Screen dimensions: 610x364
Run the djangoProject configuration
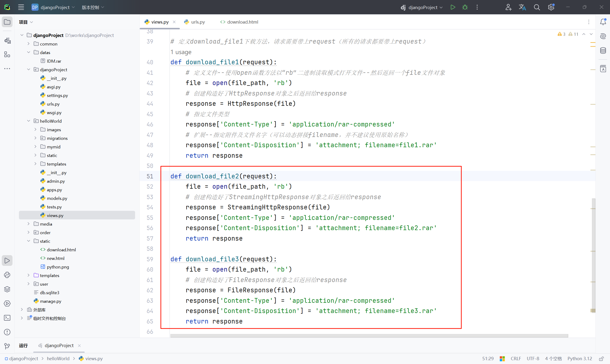(x=453, y=7)
